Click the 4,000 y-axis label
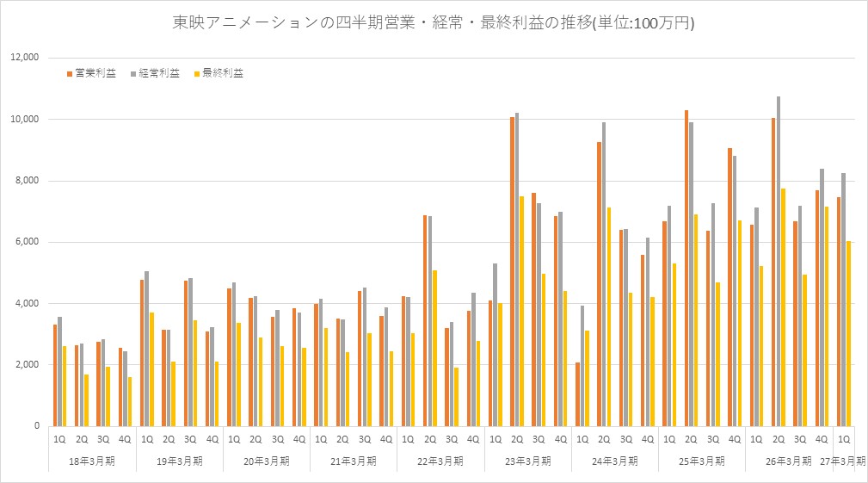 click(28, 303)
